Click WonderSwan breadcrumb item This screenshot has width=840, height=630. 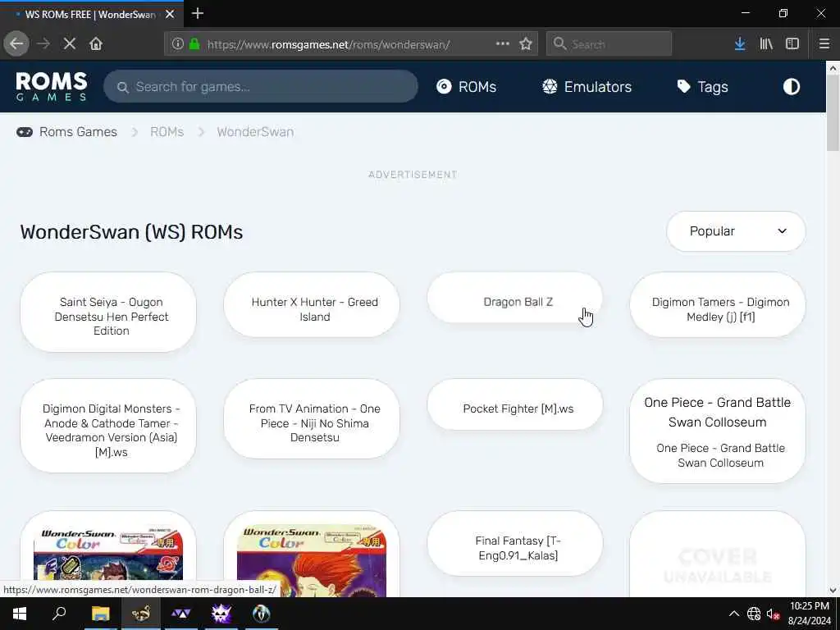(x=255, y=132)
